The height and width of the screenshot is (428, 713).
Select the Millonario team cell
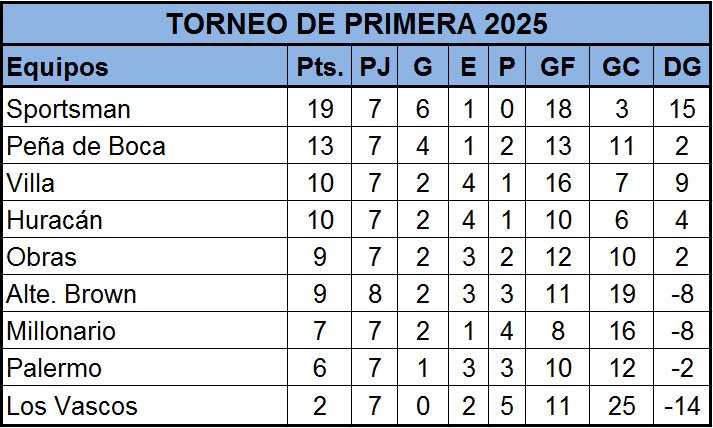pos(146,331)
